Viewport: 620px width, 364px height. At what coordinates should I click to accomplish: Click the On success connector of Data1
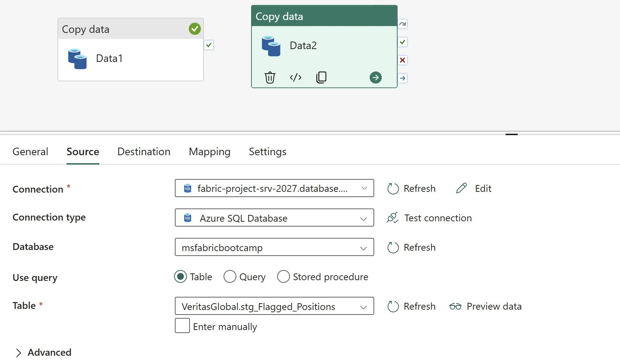pos(209,45)
